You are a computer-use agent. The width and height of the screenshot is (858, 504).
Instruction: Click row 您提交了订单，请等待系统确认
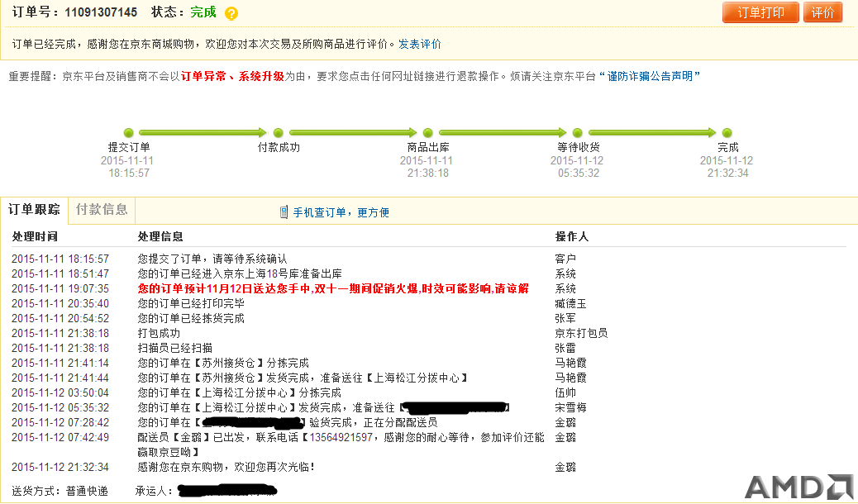(212, 259)
